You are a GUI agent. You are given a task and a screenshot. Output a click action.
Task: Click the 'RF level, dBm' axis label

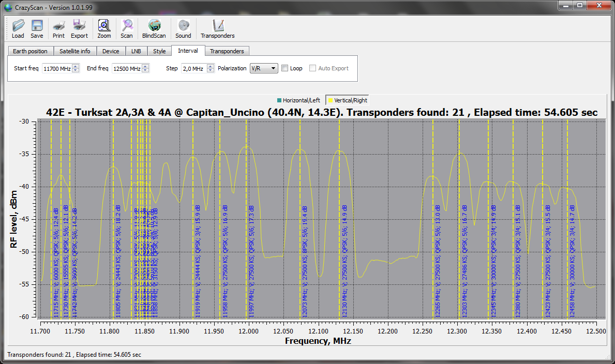pos(13,219)
